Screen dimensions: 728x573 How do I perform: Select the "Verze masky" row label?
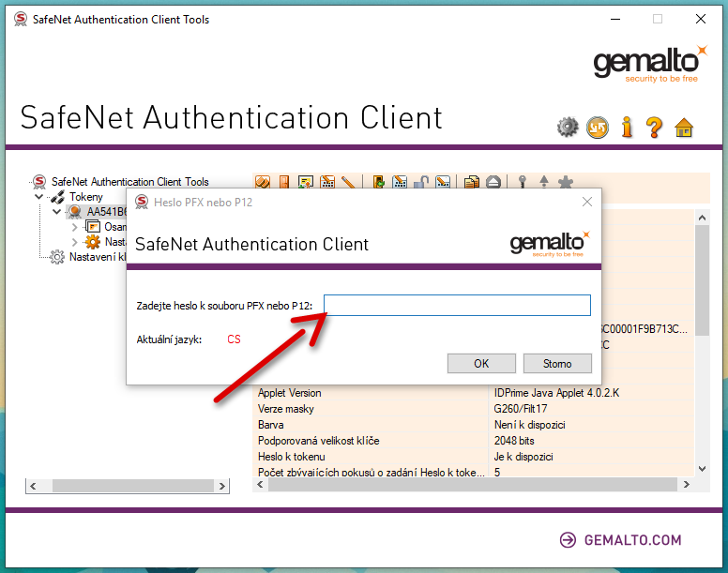pyautogui.click(x=285, y=409)
